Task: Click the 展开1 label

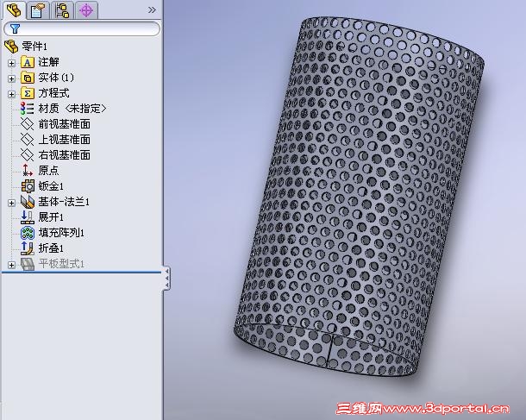Action: [51, 217]
